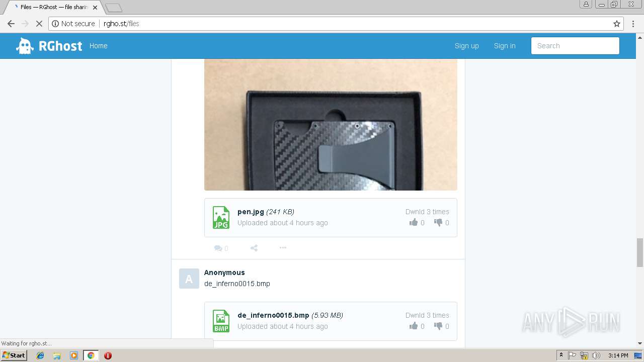Open wallet image preview thumbnail
The height and width of the screenshot is (362, 644).
coord(331,125)
